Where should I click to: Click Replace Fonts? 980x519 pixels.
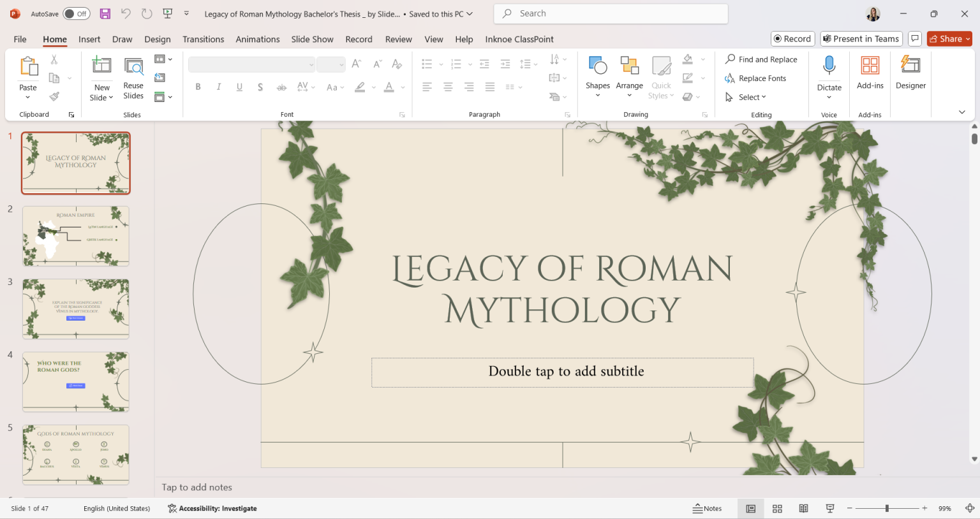756,78
